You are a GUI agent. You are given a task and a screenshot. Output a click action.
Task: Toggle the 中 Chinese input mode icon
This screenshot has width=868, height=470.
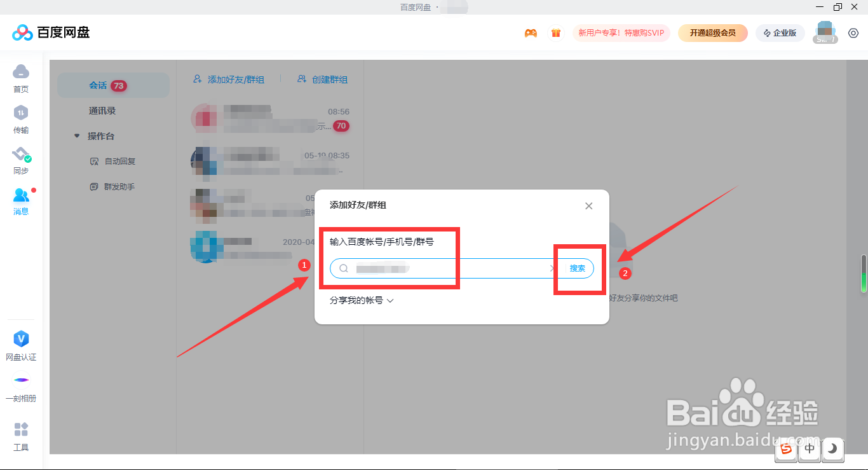(810, 449)
